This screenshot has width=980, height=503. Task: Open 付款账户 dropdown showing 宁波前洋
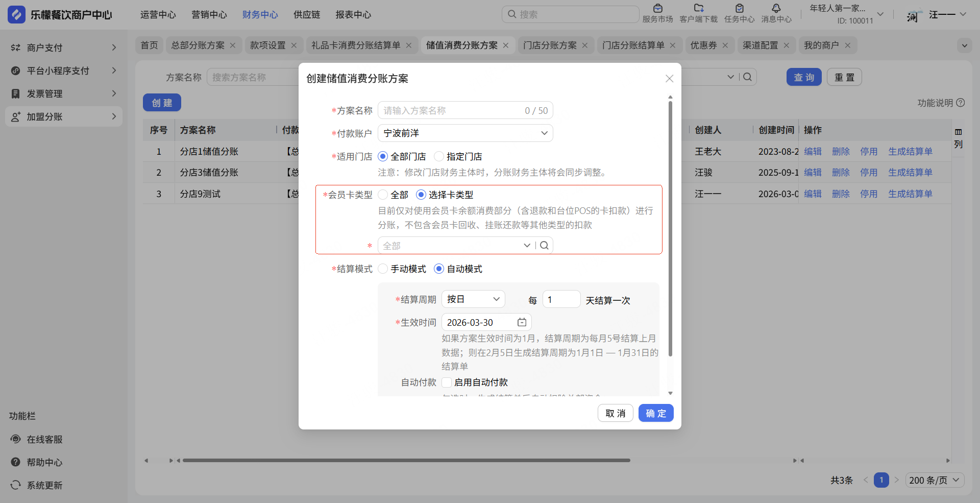pyautogui.click(x=465, y=133)
